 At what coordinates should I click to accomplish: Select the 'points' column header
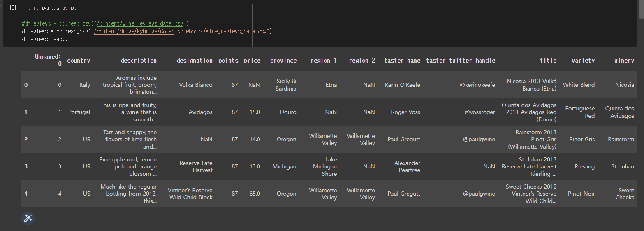[x=228, y=61]
